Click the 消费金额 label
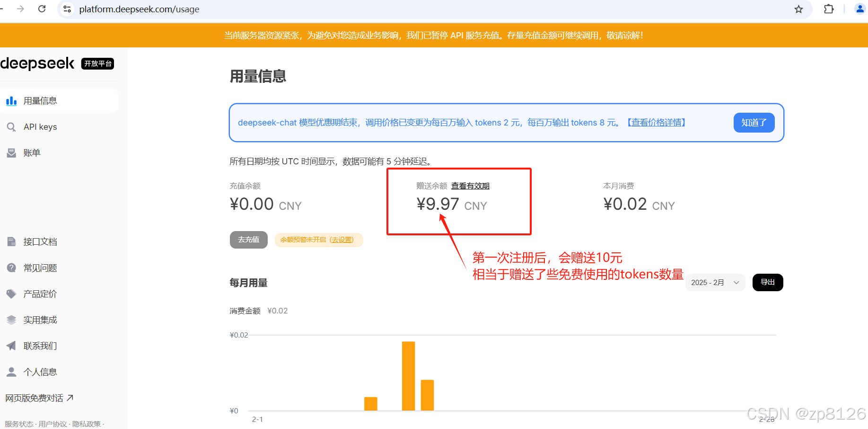868x429 pixels. (245, 311)
